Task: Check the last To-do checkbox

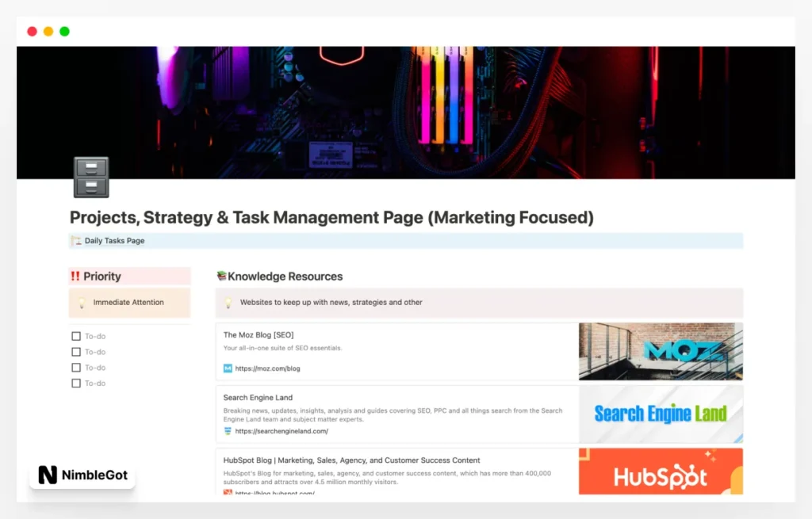Action: point(75,383)
